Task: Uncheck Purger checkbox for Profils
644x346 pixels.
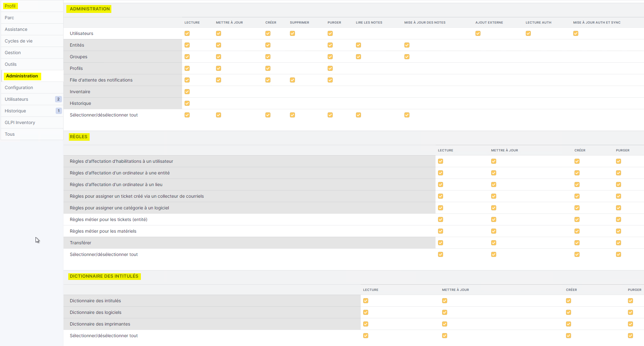Action: [x=330, y=68]
